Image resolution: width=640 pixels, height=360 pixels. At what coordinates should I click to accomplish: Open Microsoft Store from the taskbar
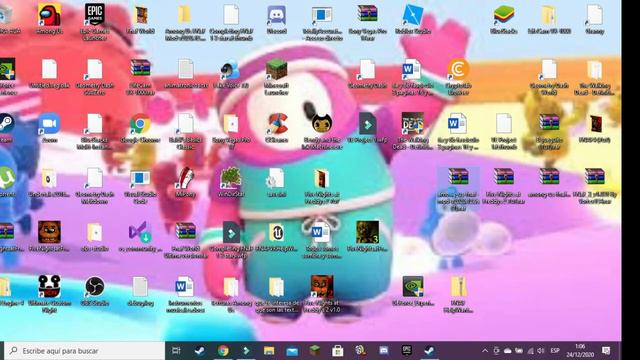tap(338, 351)
